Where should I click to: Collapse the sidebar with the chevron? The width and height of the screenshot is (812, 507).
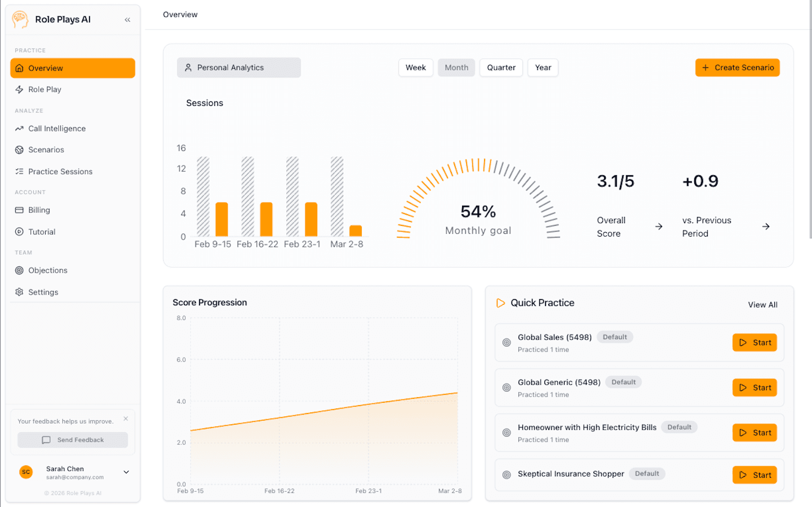[x=127, y=19]
